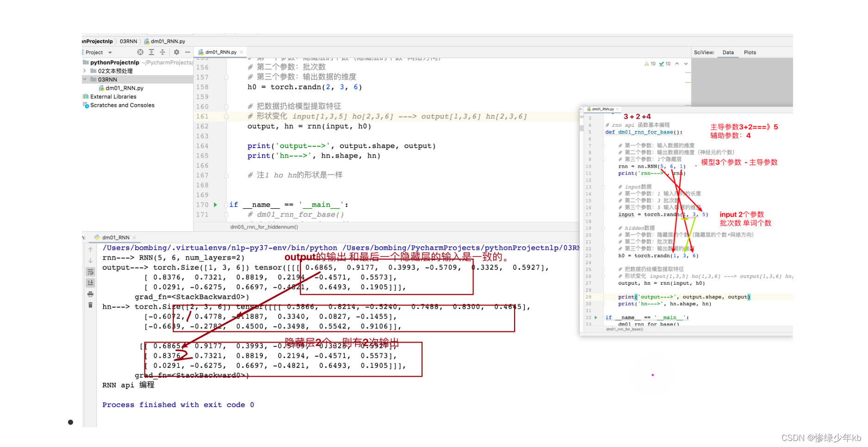Click the warnings count indicator
This screenshot has height=447, width=868.
pos(650,64)
